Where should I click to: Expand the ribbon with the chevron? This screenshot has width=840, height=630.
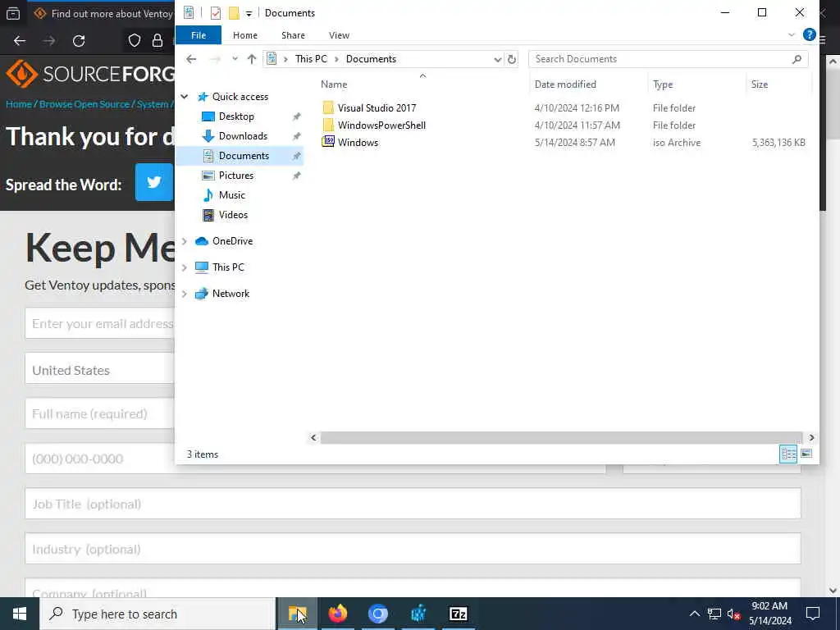tap(792, 34)
